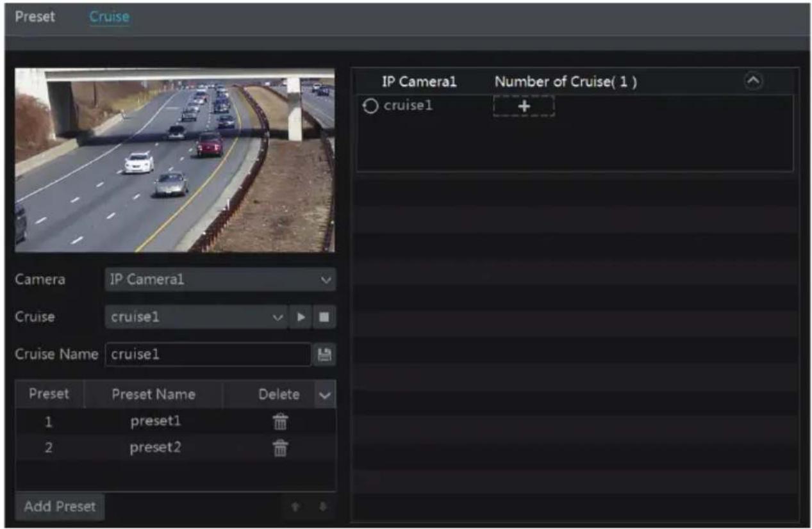Start the cruise with the play button
Image resolution: width=812 pixels, height=529 pixels.
pyautogui.click(x=300, y=317)
